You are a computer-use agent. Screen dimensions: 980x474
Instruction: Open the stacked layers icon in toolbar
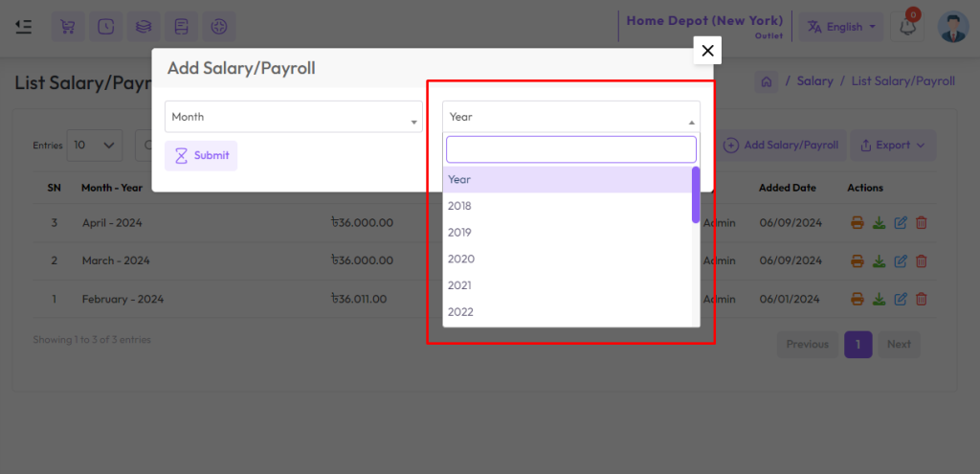tap(144, 27)
